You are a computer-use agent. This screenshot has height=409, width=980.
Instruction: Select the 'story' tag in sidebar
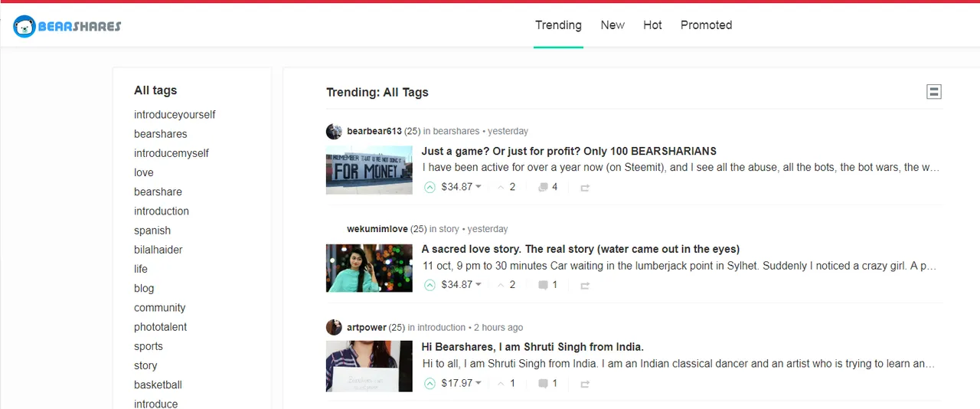pyautogui.click(x=145, y=365)
